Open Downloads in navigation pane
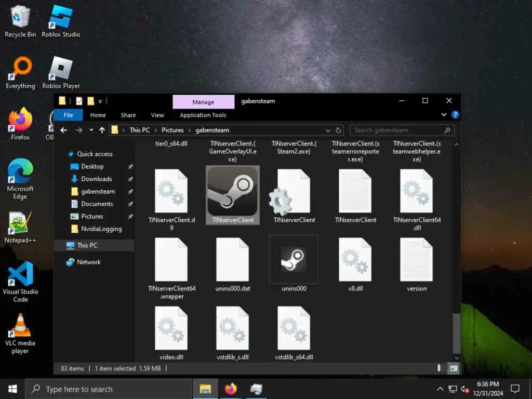 click(96, 179)
